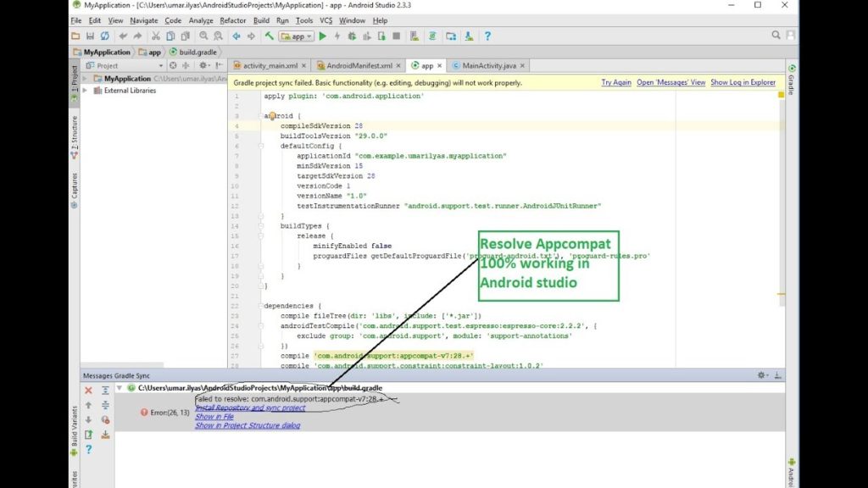Close the activity_main.xml tab

(303, 65)
